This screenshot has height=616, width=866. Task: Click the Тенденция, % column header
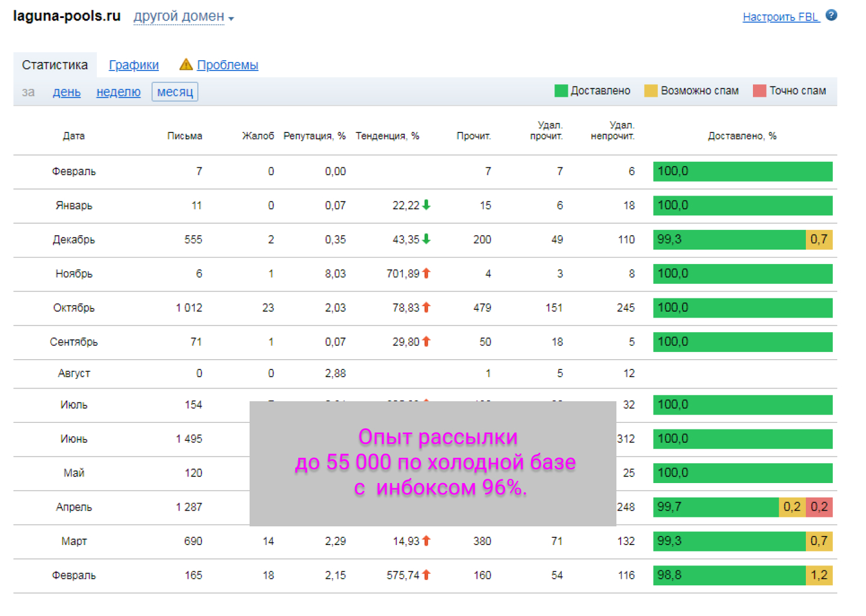(387, 136)
